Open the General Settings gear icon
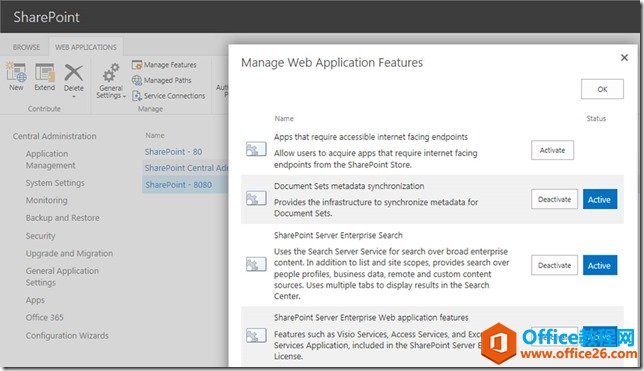644x371 pixels. [111, 73]
